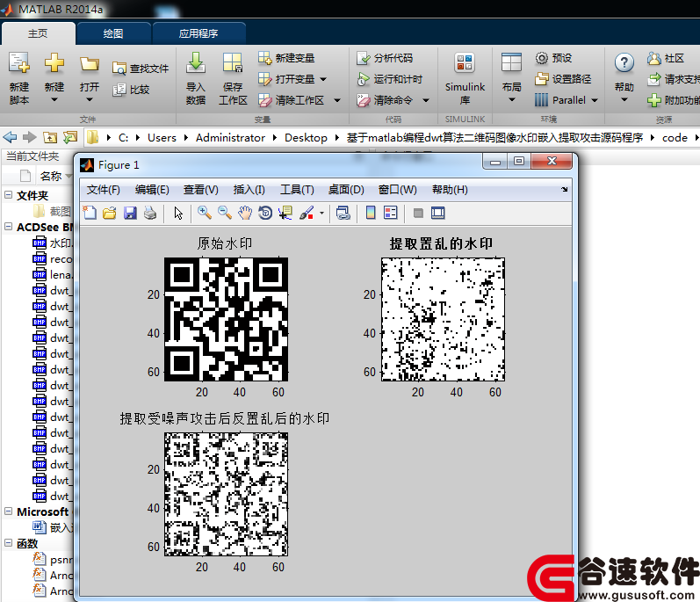Select the Rotate 3D tool
700x602 pixels.
(x=265, y=213)
